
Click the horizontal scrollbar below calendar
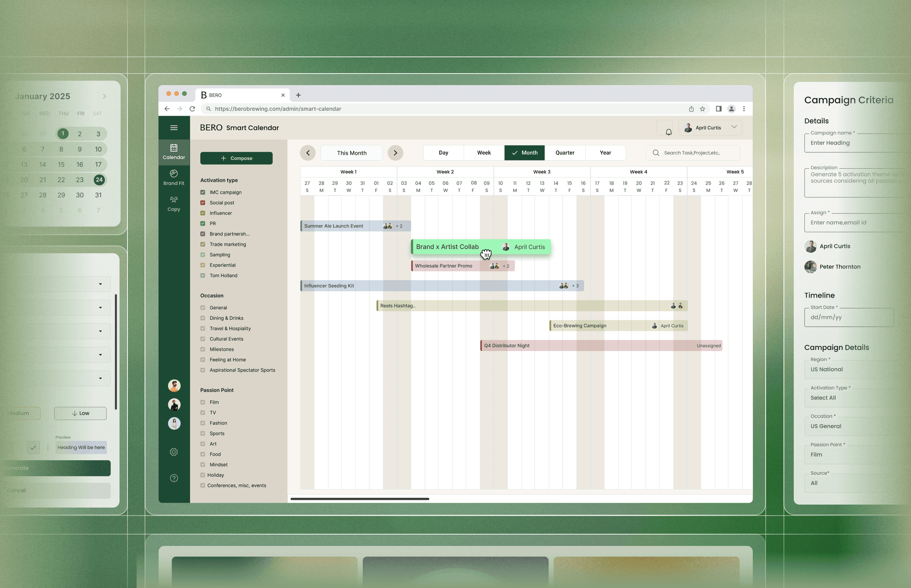(360, 499)
